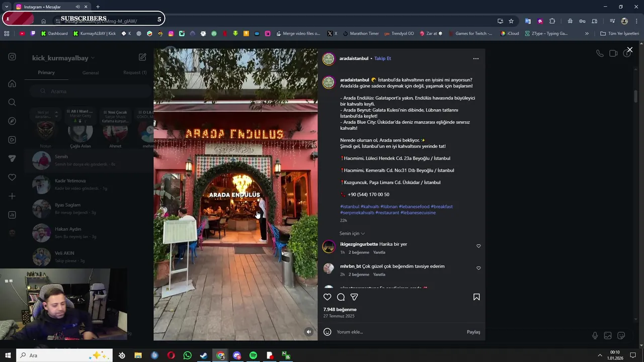Open Reels in Instagram sidebar
The height and width of the screenshot is (362, 644).
(x=12, y=140)
